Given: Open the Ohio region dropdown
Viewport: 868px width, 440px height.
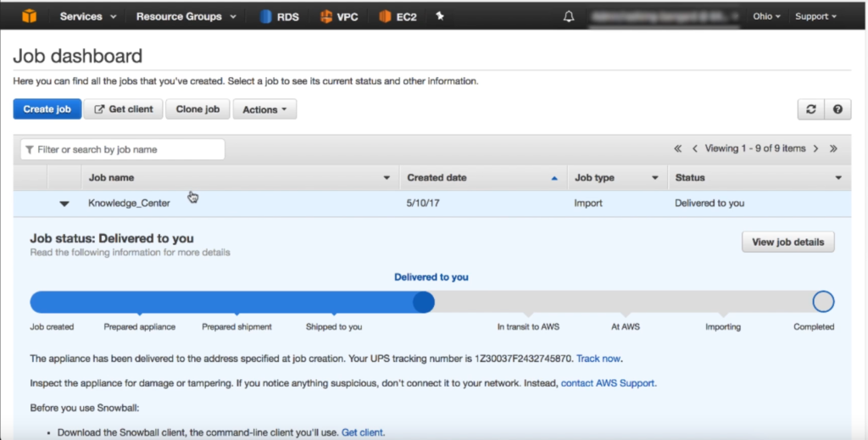Looking at the screenshot, I should [766, 16].
